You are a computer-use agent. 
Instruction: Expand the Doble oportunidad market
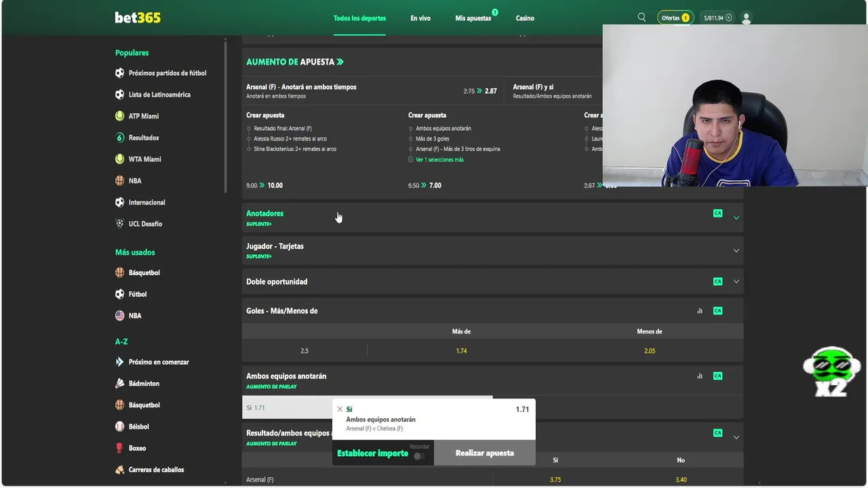[736, 282]
